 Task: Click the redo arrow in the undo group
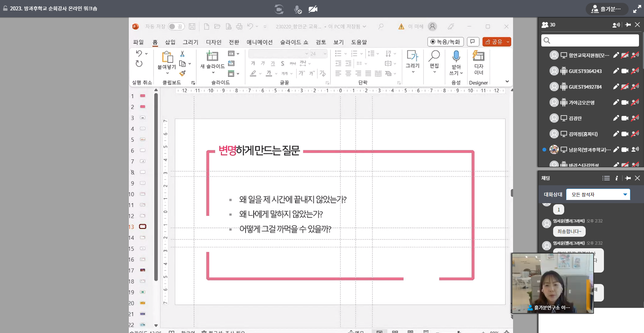pos(139,64)
